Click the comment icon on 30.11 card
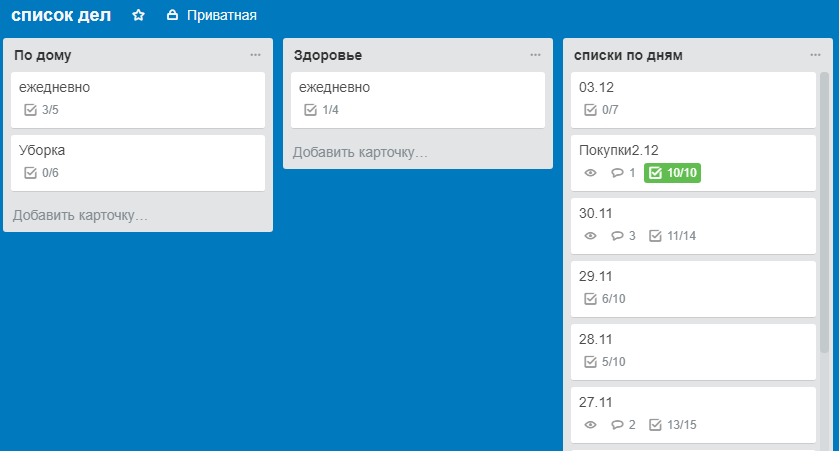The image size is (839, 451). pyautogui.click(x=617, y=236)
